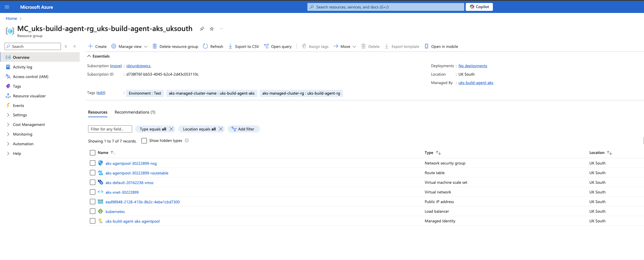The height and width of the screenshot is (260, 644).
Task: Click the network security group shield icon
Action: (x=100, y=163)
